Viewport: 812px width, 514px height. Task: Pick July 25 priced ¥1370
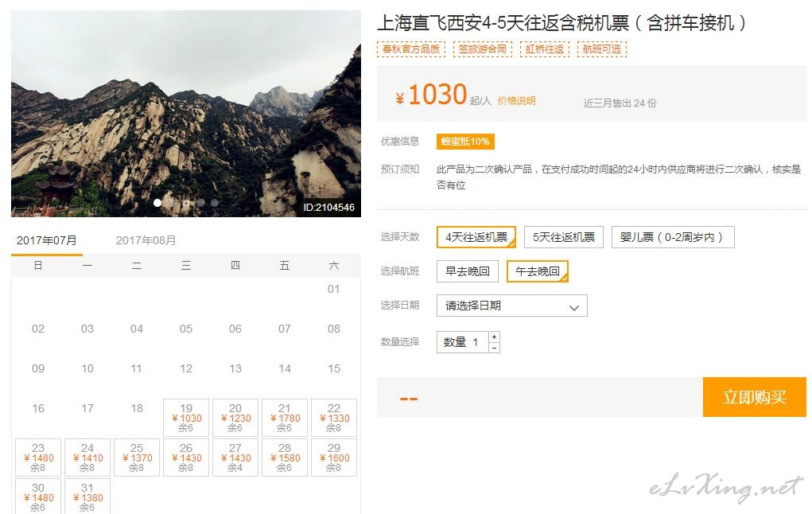point(137,458)
